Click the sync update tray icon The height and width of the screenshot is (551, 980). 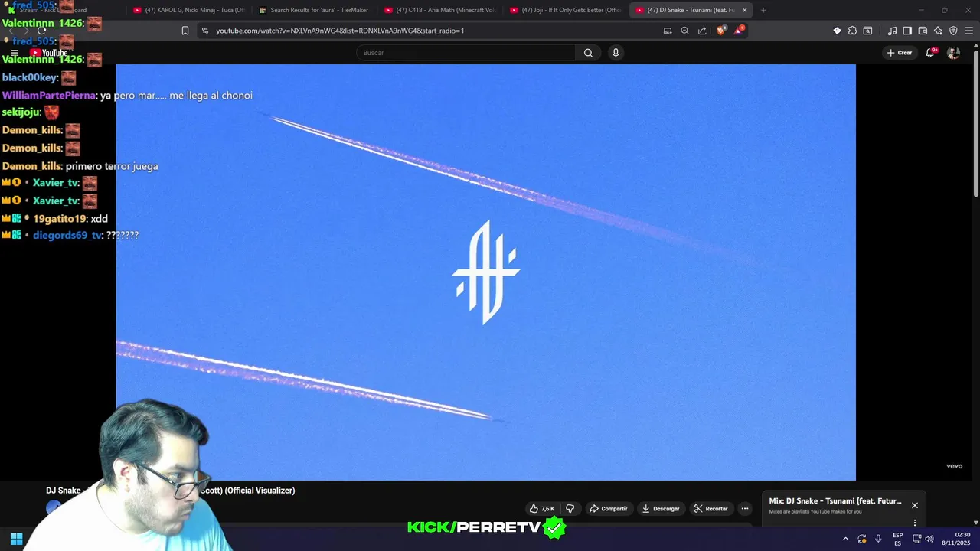pyautogui.click(x=862, y=539)
